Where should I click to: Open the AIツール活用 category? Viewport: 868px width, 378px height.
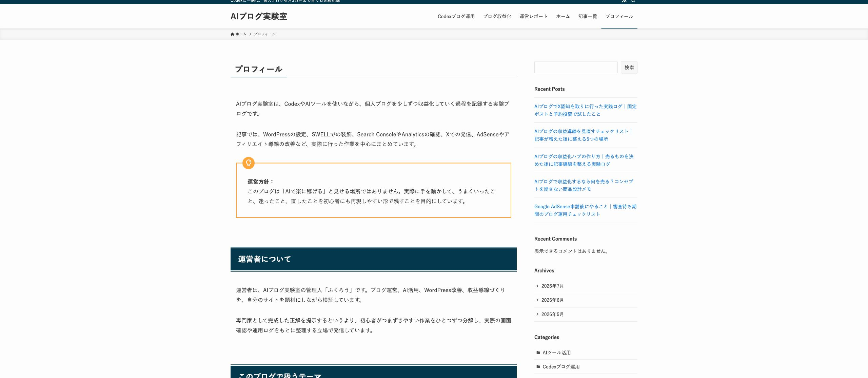coord(556,353)
